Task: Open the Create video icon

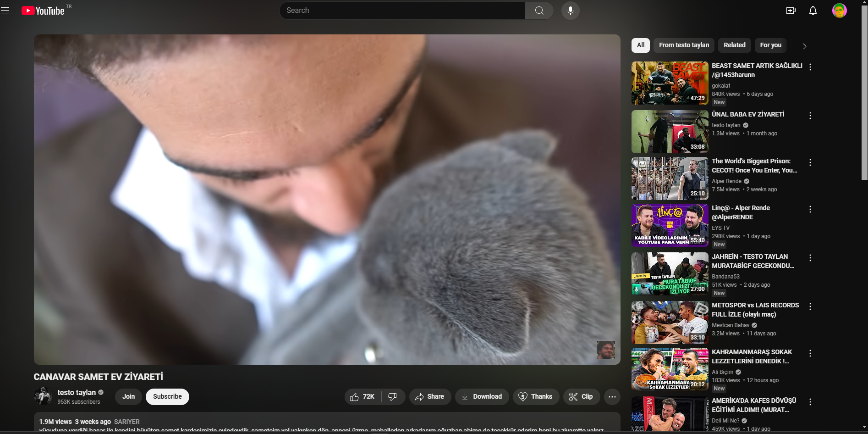Action: (x=791, y=11)
